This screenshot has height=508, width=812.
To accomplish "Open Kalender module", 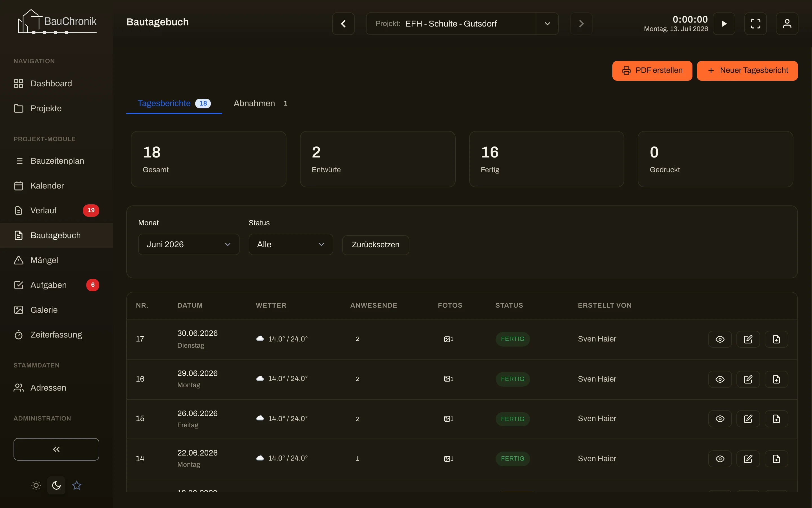I will pyautogui.click(x=56, y=185).
